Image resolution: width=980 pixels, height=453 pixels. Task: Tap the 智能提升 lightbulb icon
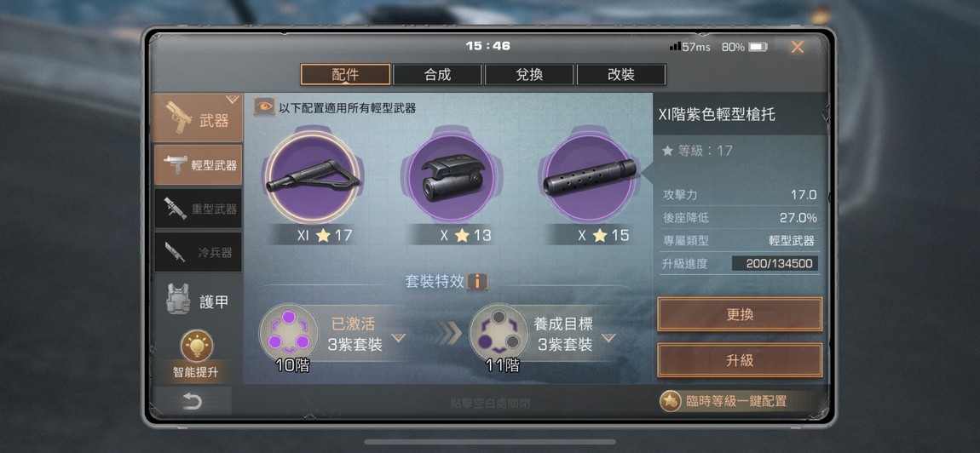pos(197,346)
